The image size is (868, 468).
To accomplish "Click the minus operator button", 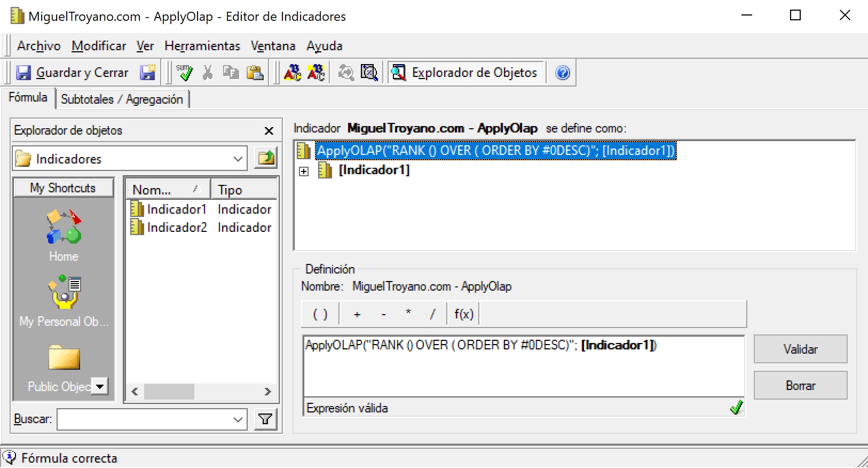I will tap(384, 314).
